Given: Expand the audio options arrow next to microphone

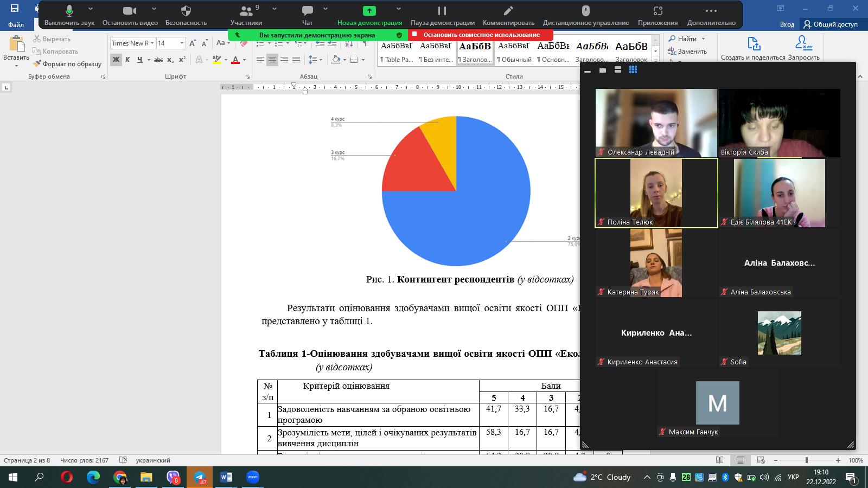Looking at the screenshot, I should click(91, 9).
